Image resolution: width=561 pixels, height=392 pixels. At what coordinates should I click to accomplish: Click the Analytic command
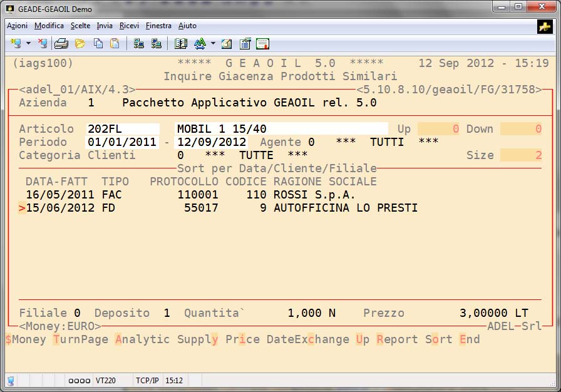point(142,339)
